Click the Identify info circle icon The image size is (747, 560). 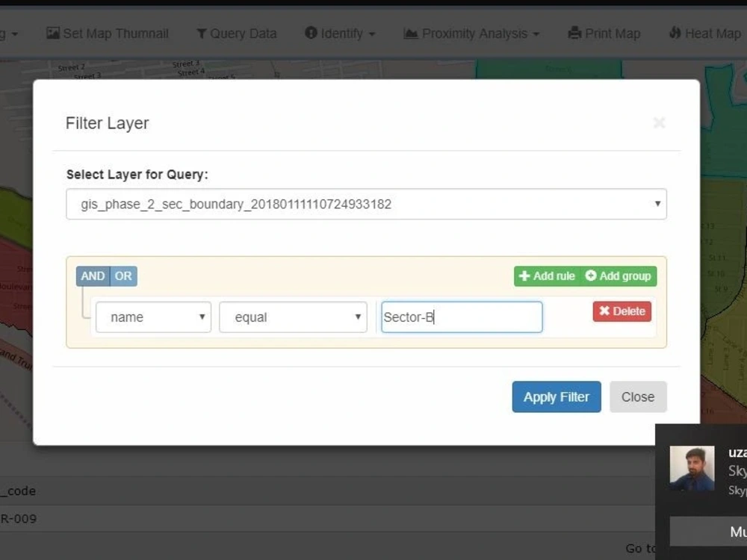[311, 33]
